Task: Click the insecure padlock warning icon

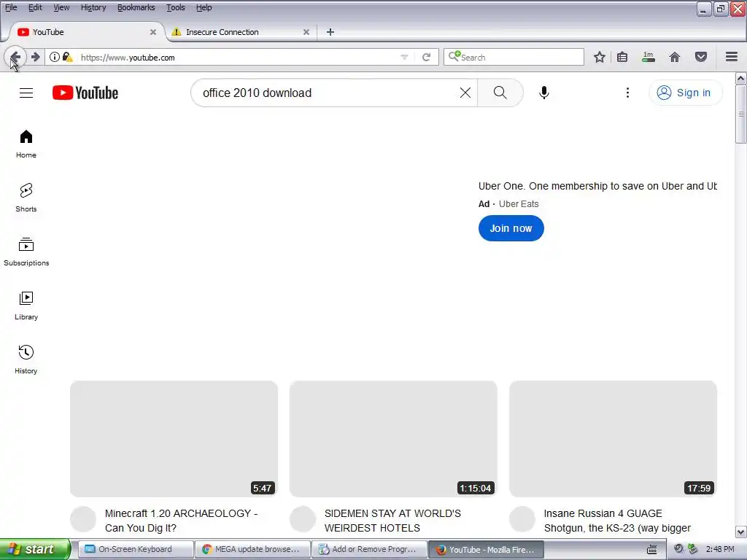Action: (x=68, y=57)
